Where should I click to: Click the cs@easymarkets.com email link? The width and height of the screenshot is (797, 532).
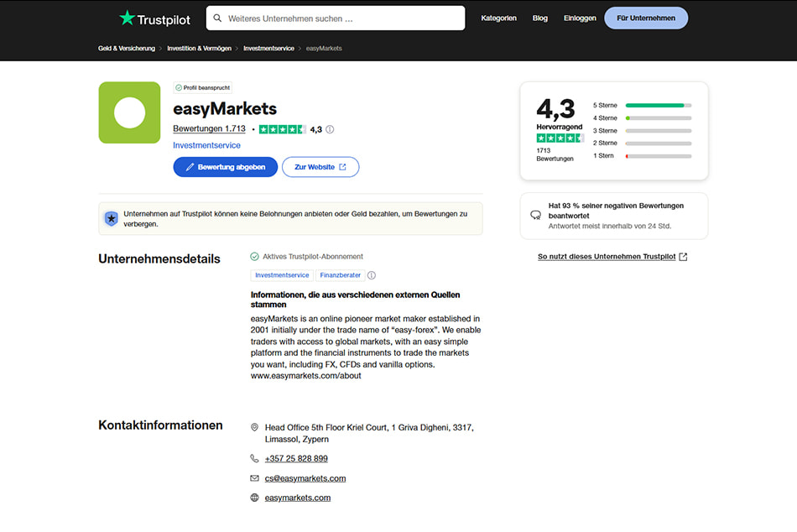point(305,478)
